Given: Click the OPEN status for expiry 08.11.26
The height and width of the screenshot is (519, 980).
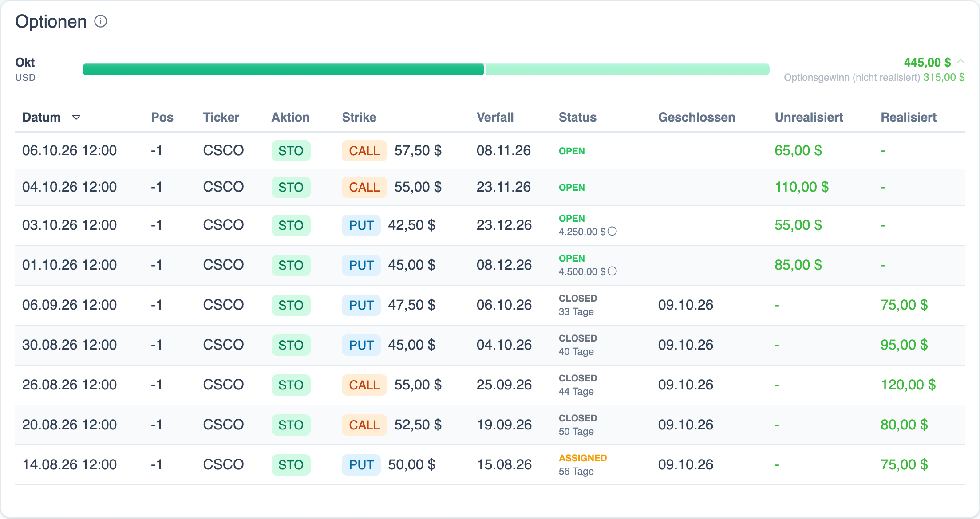Looking at the screenshot, I should click(x=572, y=151).
